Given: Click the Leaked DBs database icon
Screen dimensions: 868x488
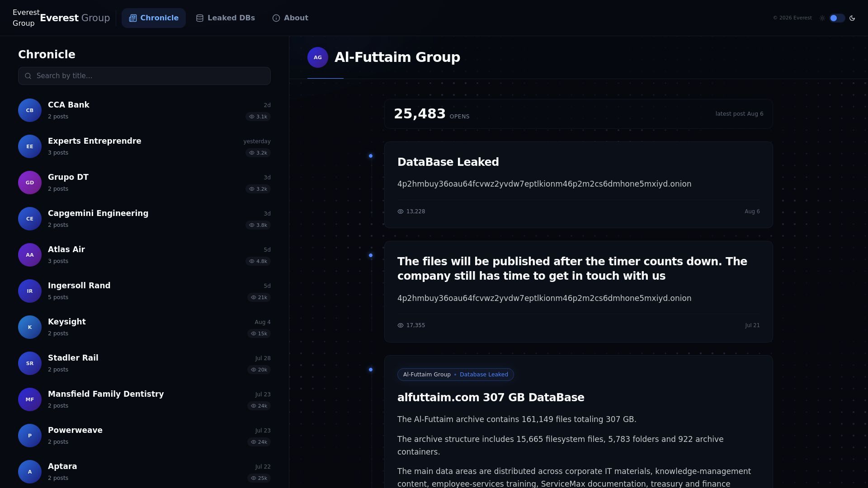Looking at the screenshot, I should pyautogui.click(x=200, y=18).
